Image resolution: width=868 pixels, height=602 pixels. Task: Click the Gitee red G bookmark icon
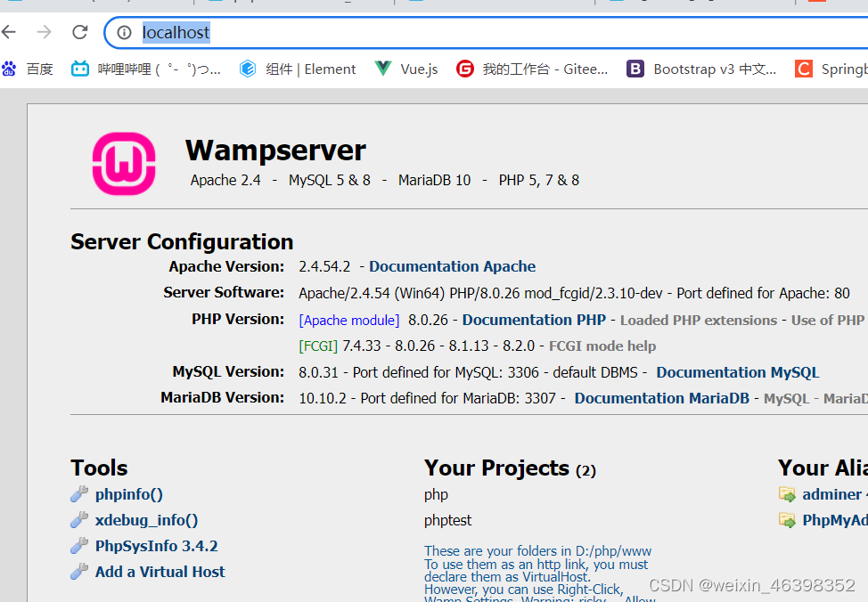pos(465,69)
